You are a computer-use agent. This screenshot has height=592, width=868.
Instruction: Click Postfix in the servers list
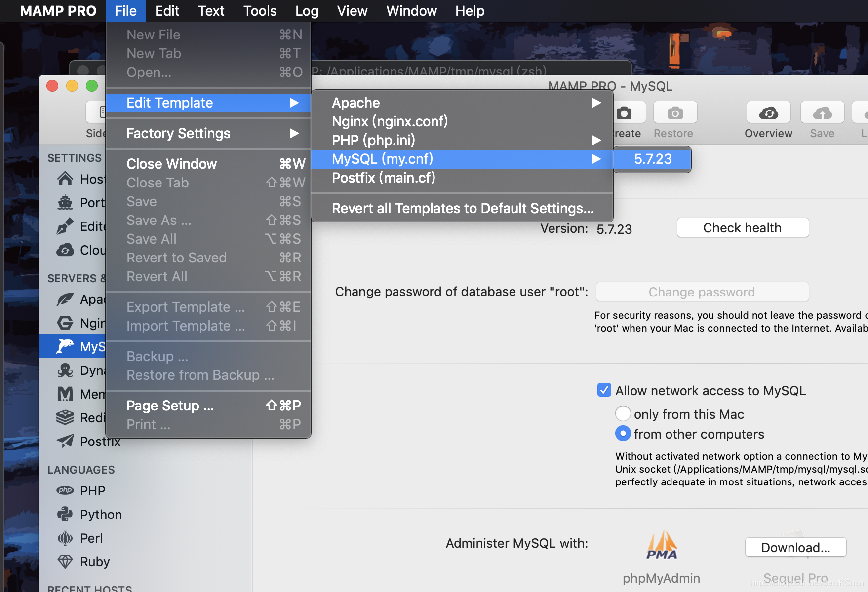pos(100,441)
